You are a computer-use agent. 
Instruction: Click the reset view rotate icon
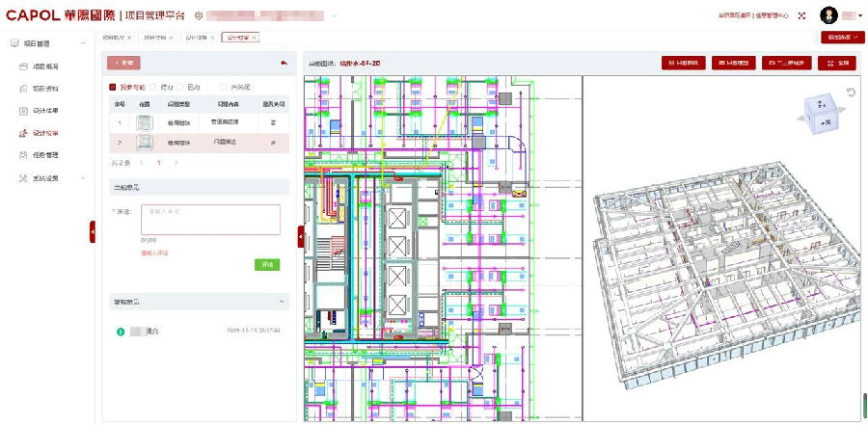pos(851,93)
